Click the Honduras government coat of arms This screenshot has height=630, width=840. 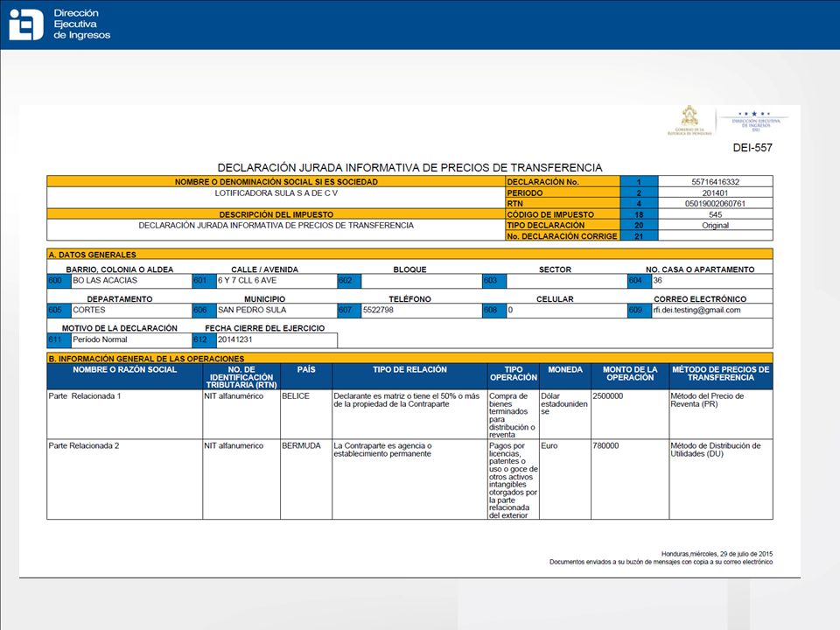689,121
